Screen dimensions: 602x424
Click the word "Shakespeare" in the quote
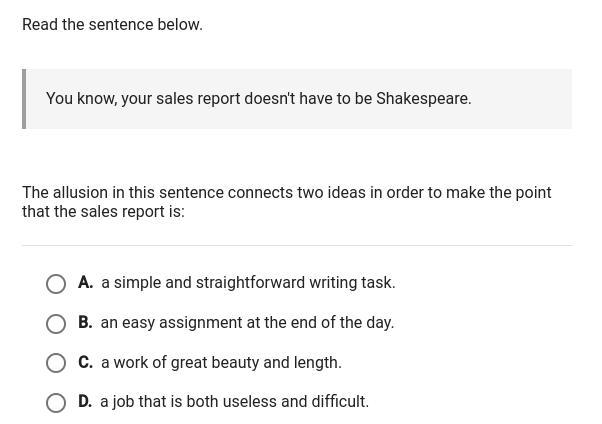tap(421, 99)
